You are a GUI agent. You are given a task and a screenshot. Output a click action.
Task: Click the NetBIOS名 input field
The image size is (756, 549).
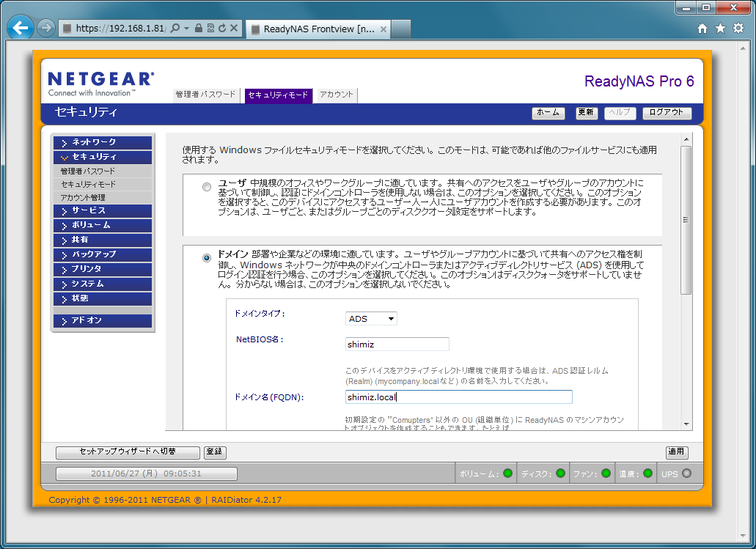coord(397,344)
